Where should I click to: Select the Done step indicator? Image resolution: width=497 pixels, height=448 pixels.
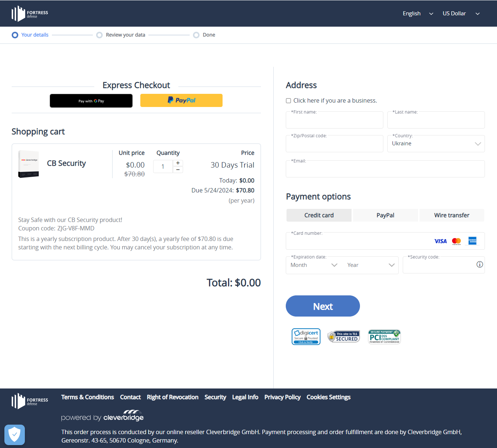(204, 35)
